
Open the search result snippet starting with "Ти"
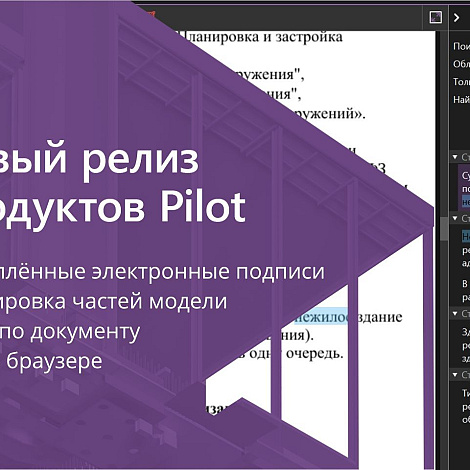tap(466, 407)
